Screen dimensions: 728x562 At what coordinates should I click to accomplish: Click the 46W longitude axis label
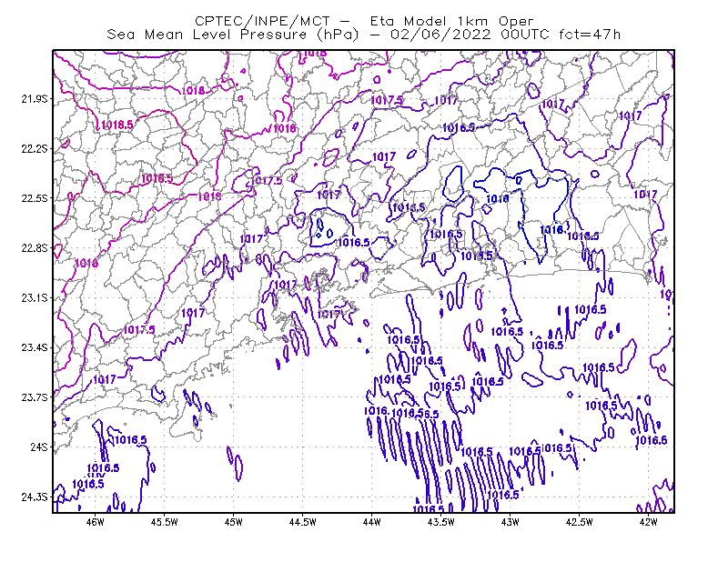pyautogui.click(x=96, y=522)
